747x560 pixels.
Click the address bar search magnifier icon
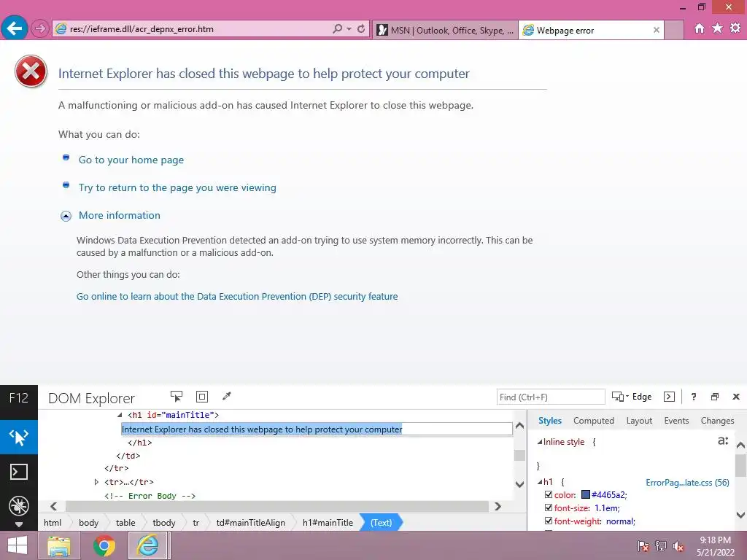tap(337, 28)
